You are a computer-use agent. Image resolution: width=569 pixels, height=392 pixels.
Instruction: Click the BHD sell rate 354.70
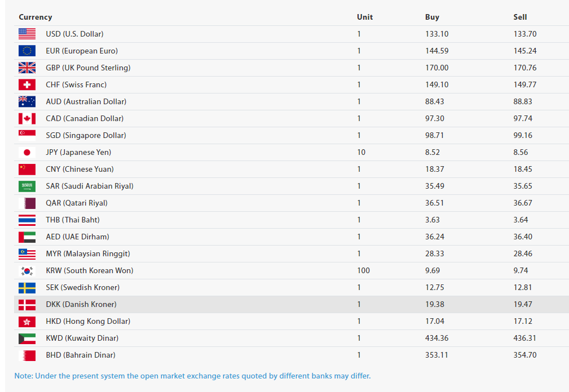pyautogui.click(x=524, y=355)
